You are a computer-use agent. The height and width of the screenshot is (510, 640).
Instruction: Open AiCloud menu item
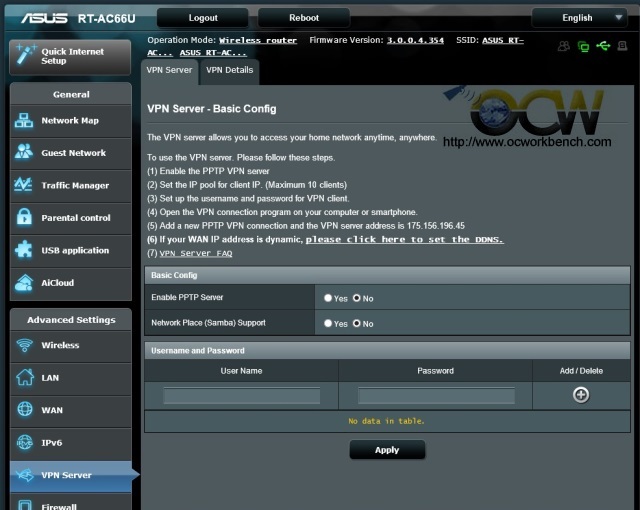click(x=71, y=283)
